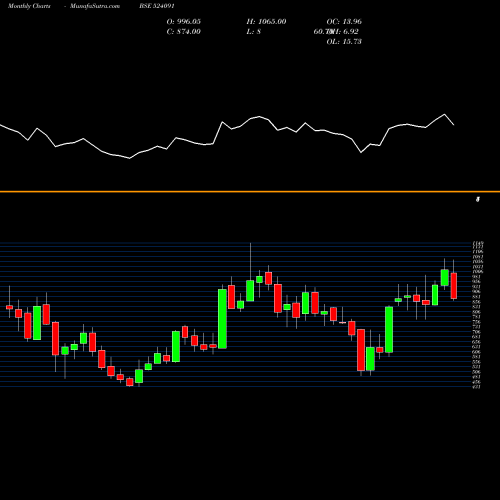Select the "BSE 524091" symbol text

point(157,6)
